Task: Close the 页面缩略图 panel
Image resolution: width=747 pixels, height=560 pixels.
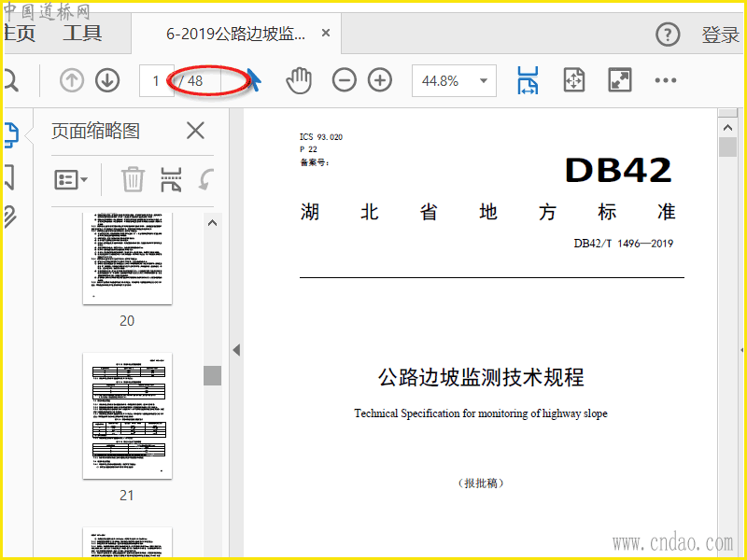Action: tap(195, 131)
